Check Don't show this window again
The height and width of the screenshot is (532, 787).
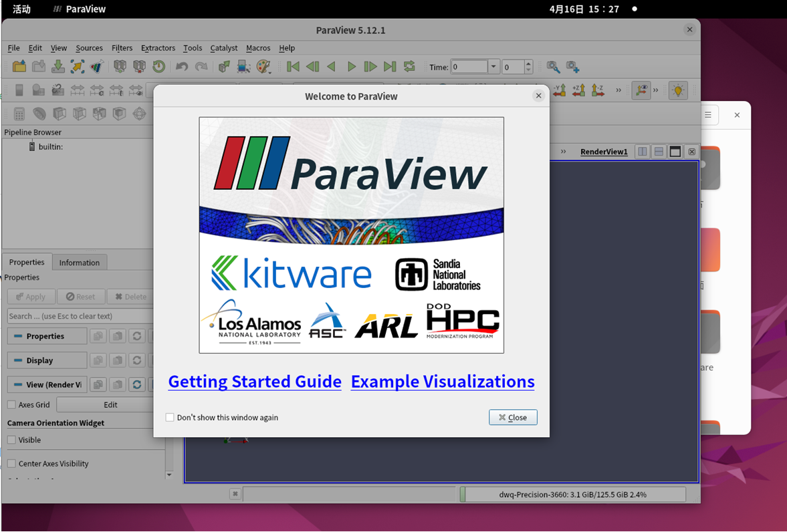click(x=170, y=417)
